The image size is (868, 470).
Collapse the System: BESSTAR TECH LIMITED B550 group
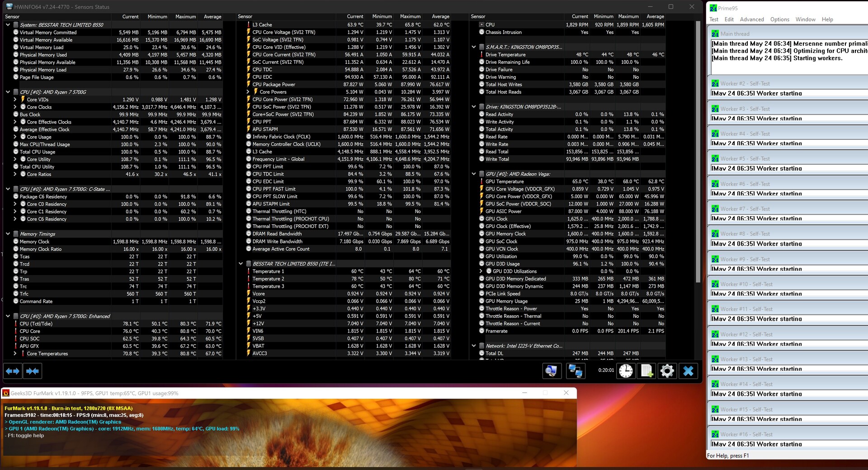8,25
